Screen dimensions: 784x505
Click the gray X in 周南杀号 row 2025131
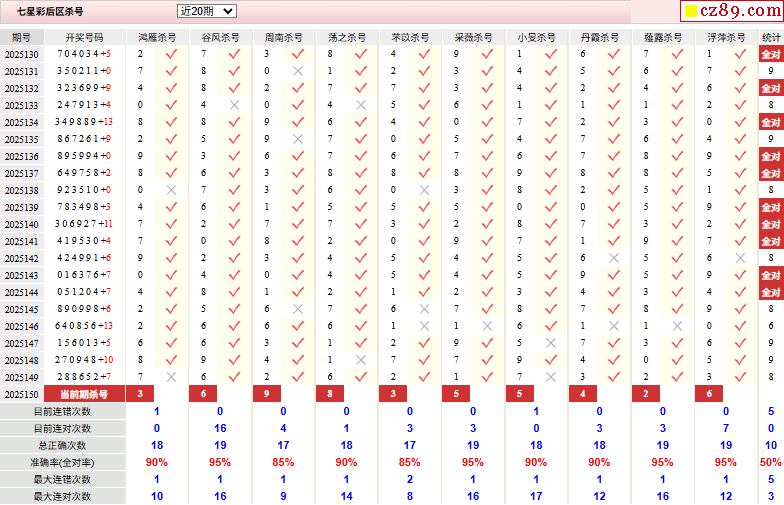coord(297,71)
